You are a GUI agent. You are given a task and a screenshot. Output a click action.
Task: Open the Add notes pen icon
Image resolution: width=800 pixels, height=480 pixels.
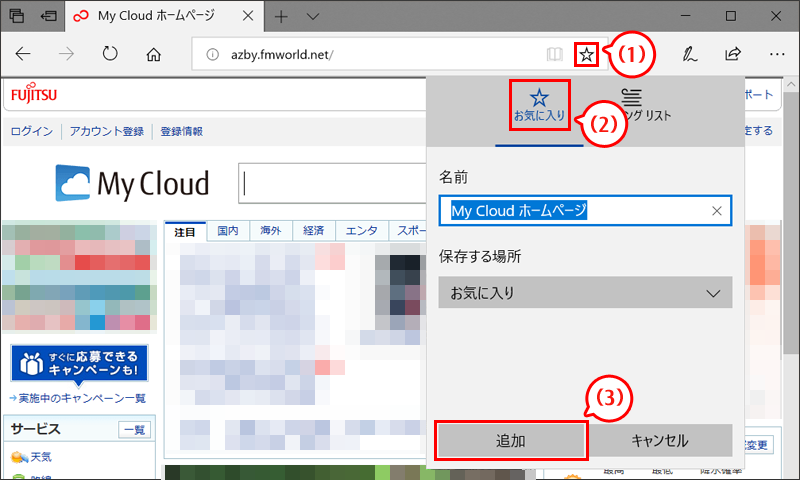point(690,54)
